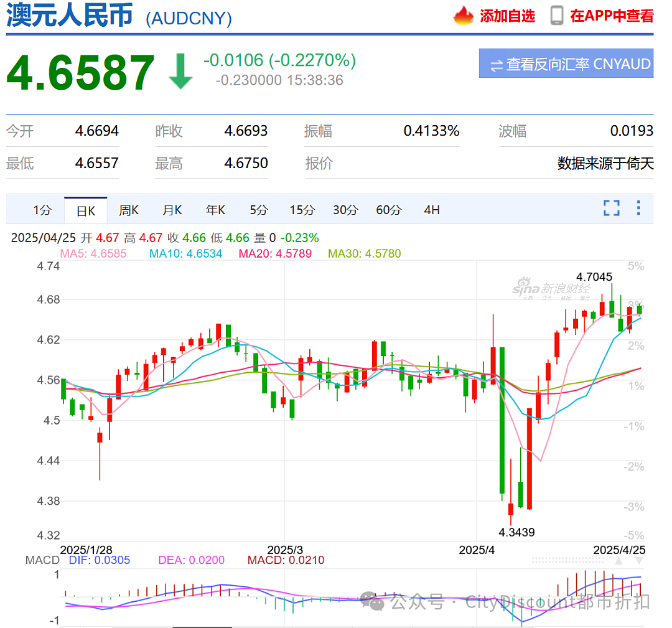Image resolution: width=672 pixels, height=628 pixels.
Task: Click the green down arrow beside 4.6587
Action: click(180, 71)
